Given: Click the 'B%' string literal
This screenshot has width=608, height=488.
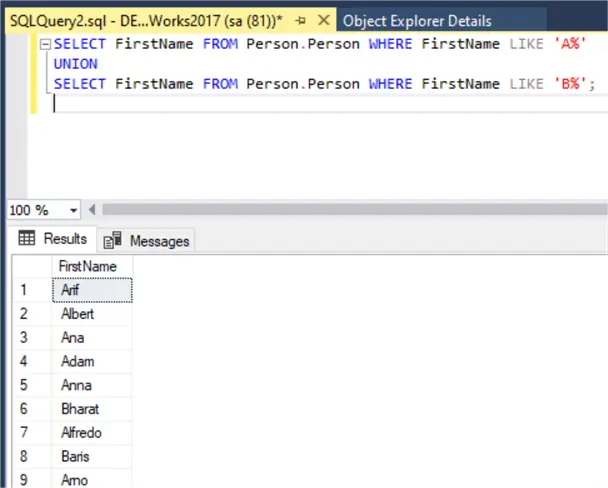Looking at the screenshot, I should tap(570, 84).
